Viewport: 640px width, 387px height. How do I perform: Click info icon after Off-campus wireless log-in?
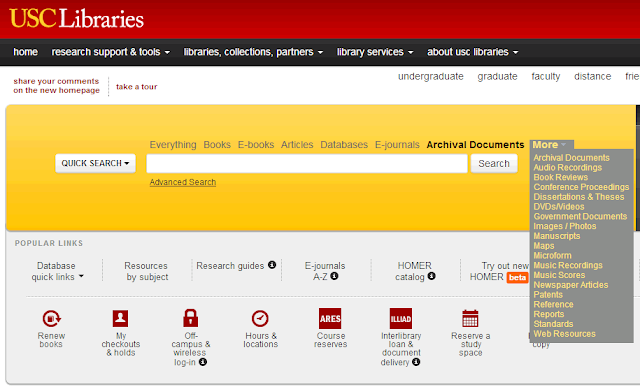point(203,362)
